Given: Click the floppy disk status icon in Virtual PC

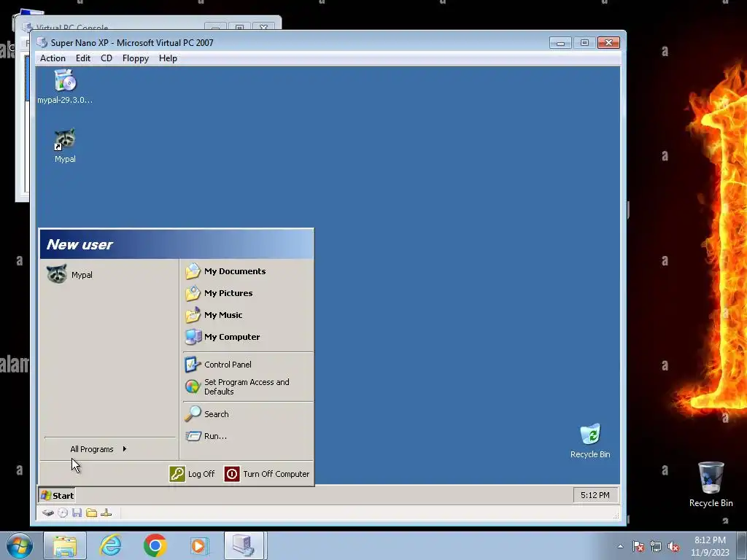Looking at the screenshot, I should pyautogui.click(x=77, y=513).
